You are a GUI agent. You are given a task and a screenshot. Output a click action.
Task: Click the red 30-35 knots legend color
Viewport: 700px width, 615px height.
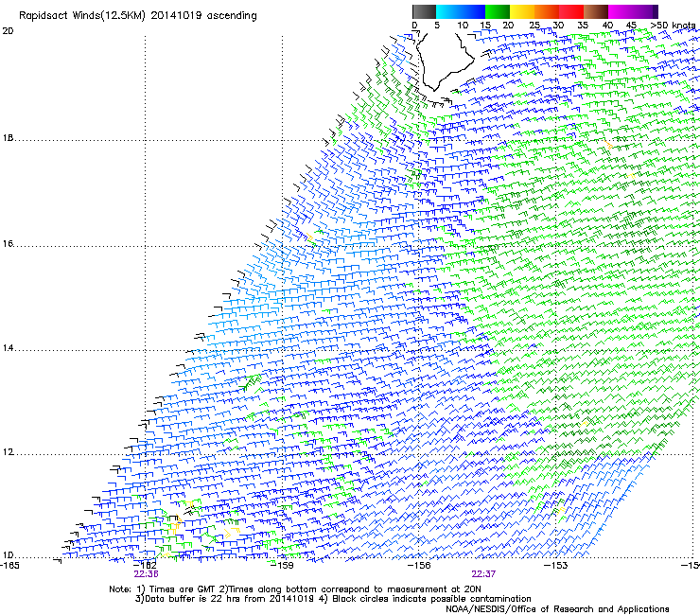click(x=571, y=11)
